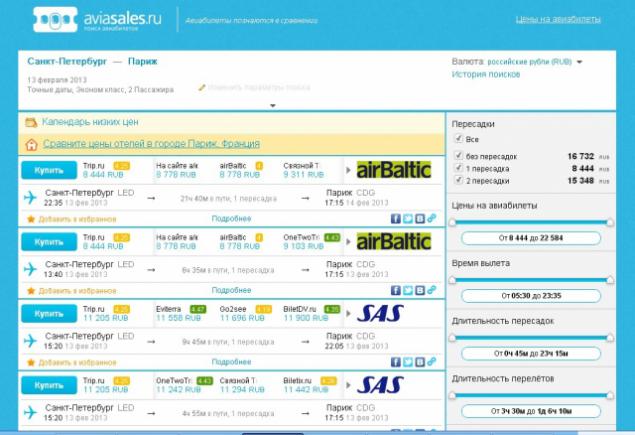Toggle 2 пересадки checkbox
Image resolution: width=635 pixels, height=435 pixels.
458,180
